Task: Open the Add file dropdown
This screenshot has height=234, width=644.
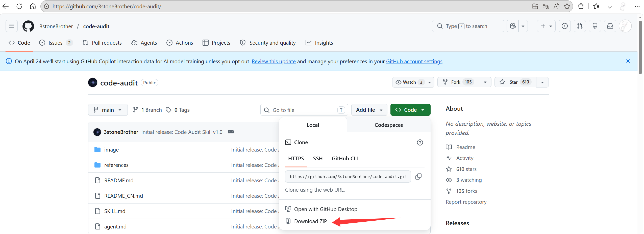Action: pyautogui.click(x=369, y=110)
